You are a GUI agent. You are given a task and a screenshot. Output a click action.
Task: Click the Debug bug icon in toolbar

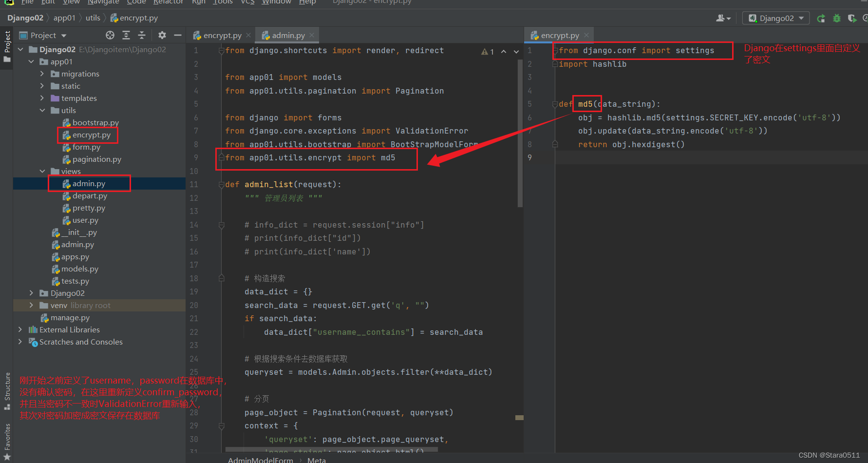[837, 19]
